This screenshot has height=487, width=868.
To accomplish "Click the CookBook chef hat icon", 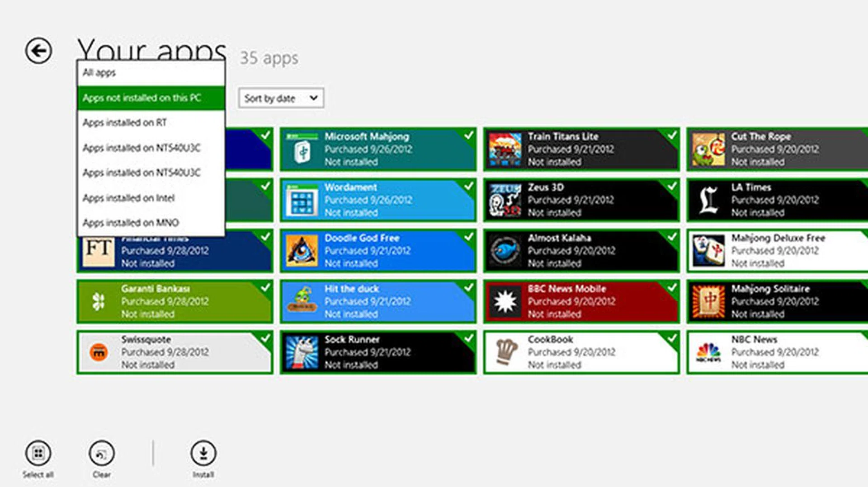I will click(x=505, y=352).
